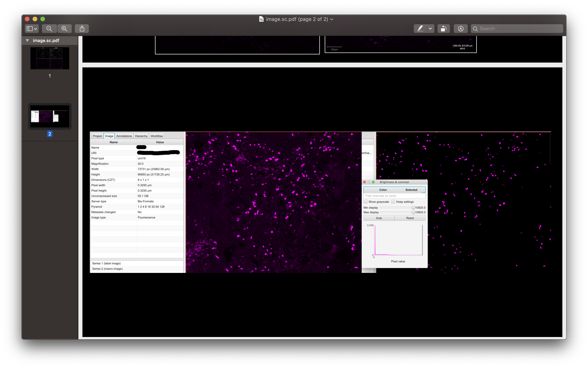Screen dimensions: 588x368
Task: Open the Share menu icon
Action: [x=82, y=28]
